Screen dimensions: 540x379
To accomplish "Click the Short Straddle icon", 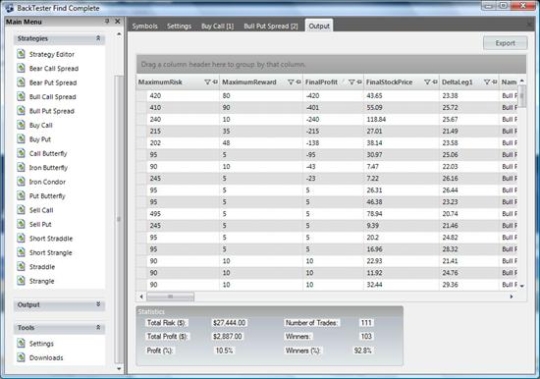I will (21, 238).
